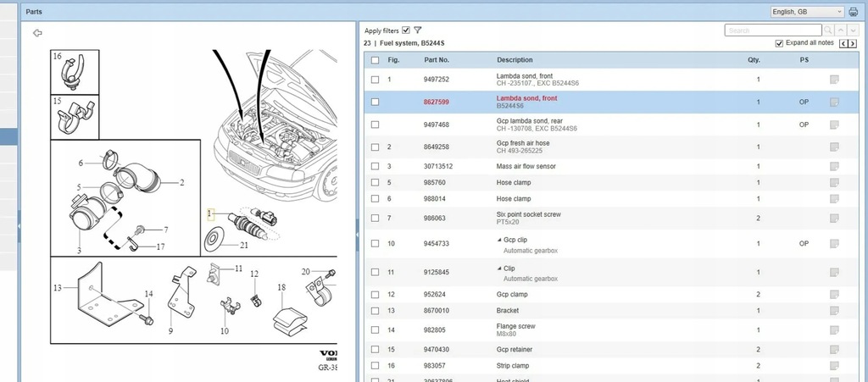Viewport: 868px width, 382px height.
Task: Toggle the Apply filters checkbox
Action: [x=406, y=30]
